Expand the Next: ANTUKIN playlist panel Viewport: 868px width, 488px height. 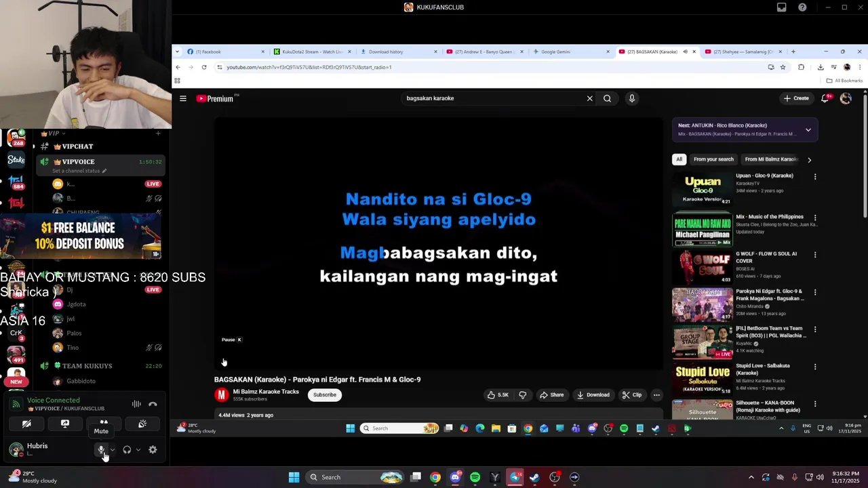point(808,129)
